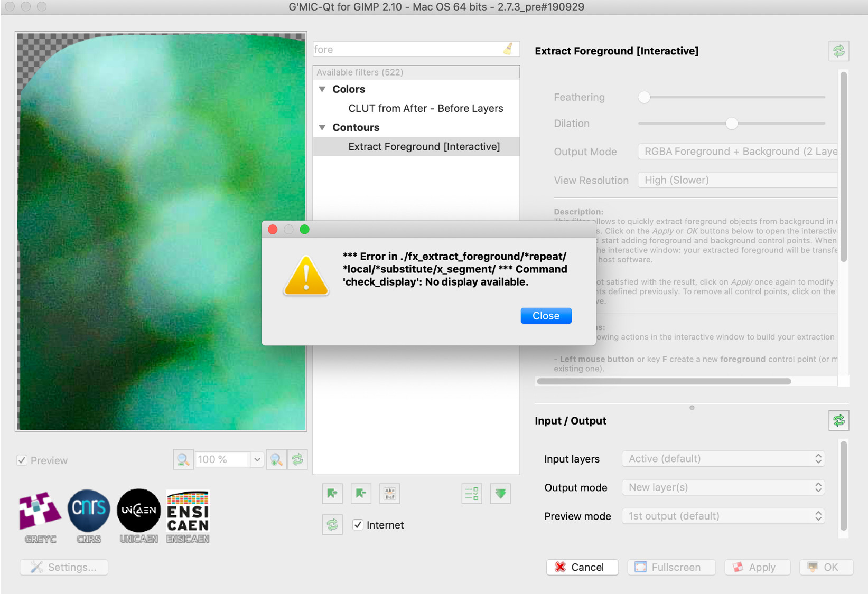Click the Fullscreen button
Image resolution: width=868 pixels, height=594 pixels.
coord(671,567)
